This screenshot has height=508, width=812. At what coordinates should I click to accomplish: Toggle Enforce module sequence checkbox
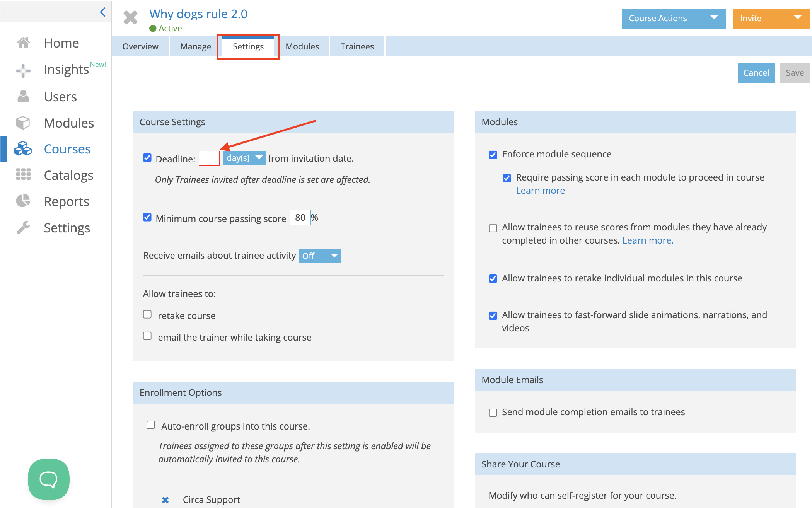(493, 155)
